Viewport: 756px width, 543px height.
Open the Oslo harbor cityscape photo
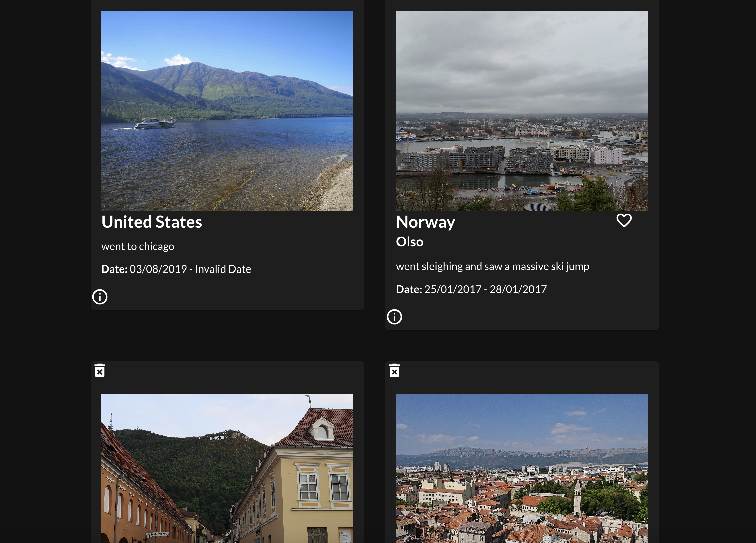522,111
